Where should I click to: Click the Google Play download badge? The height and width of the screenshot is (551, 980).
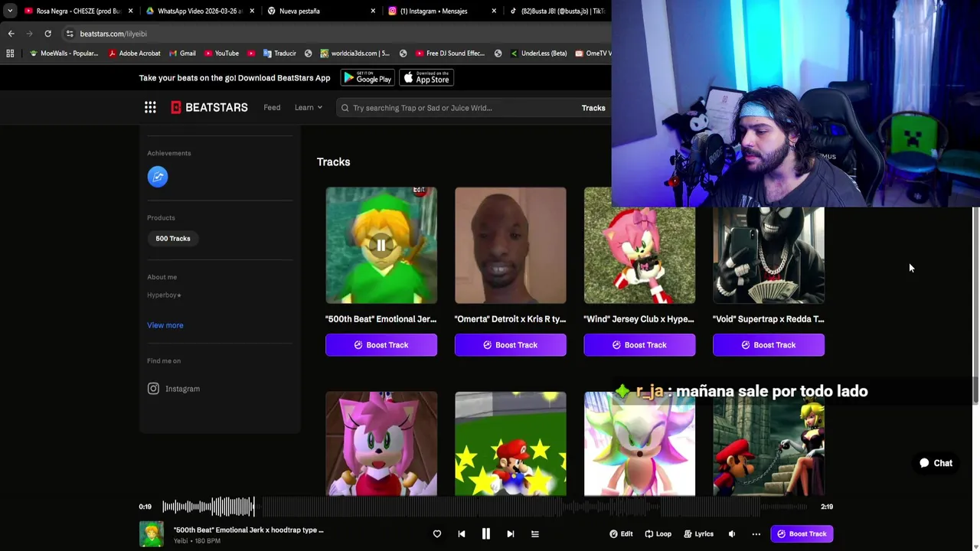[x=368, y=78]
